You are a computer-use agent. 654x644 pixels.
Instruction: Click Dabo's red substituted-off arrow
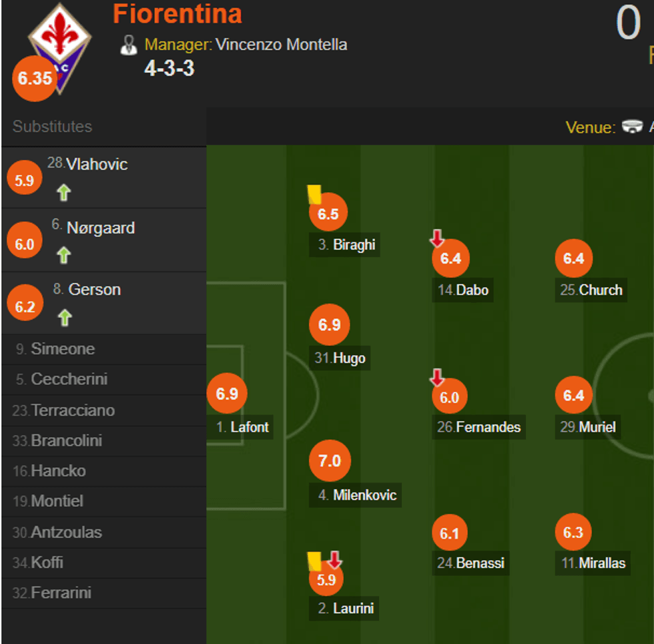437,238
